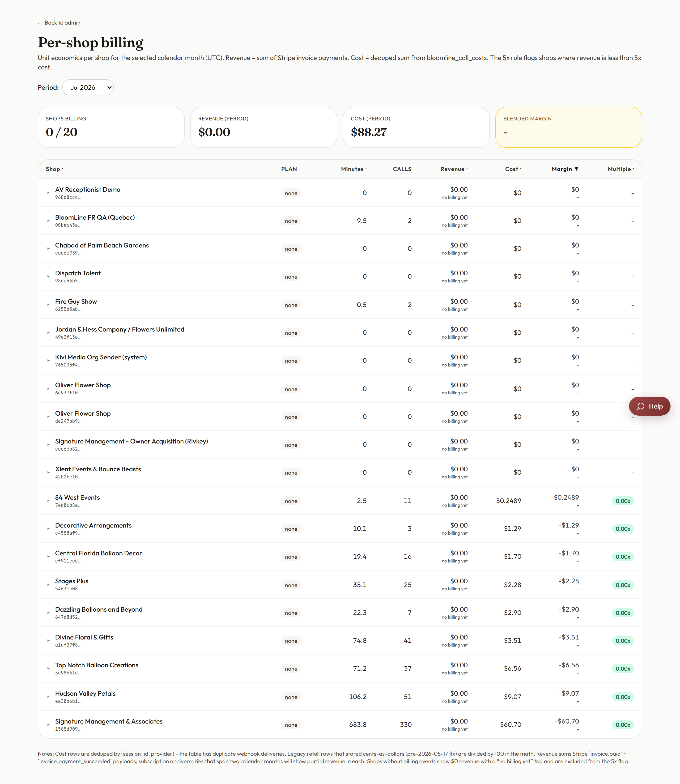Click the Stages Plus shop name

click(72, 581)
